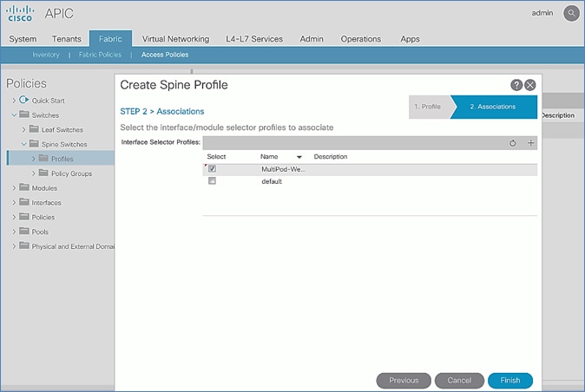Open the Virtual Networking tab
The width and height of the screenshot is (585, 392).
[x=175, y=39]
